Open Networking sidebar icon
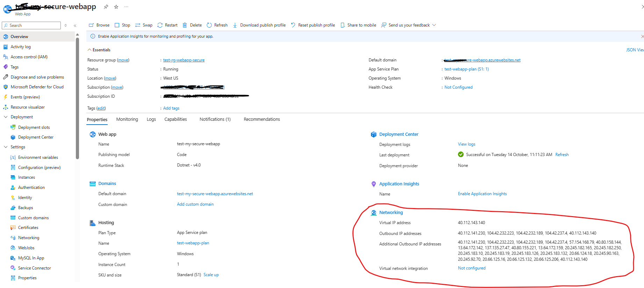 pyautogui.click(x=13, y=238)
